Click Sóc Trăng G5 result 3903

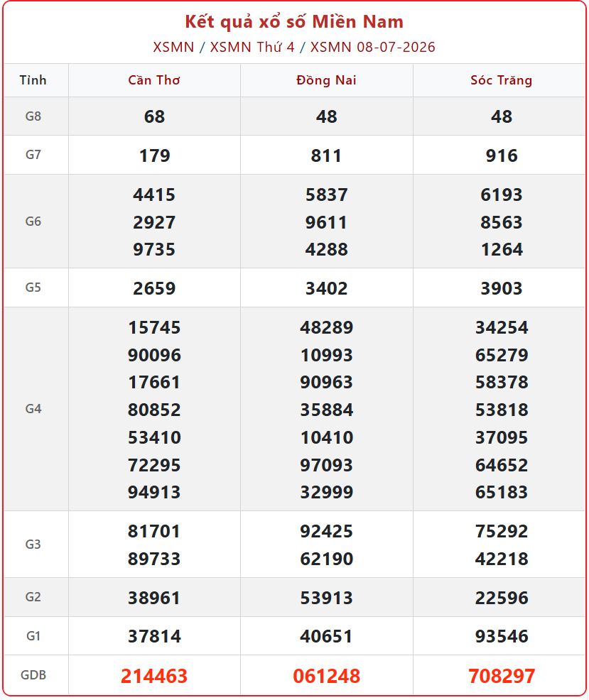502,288
